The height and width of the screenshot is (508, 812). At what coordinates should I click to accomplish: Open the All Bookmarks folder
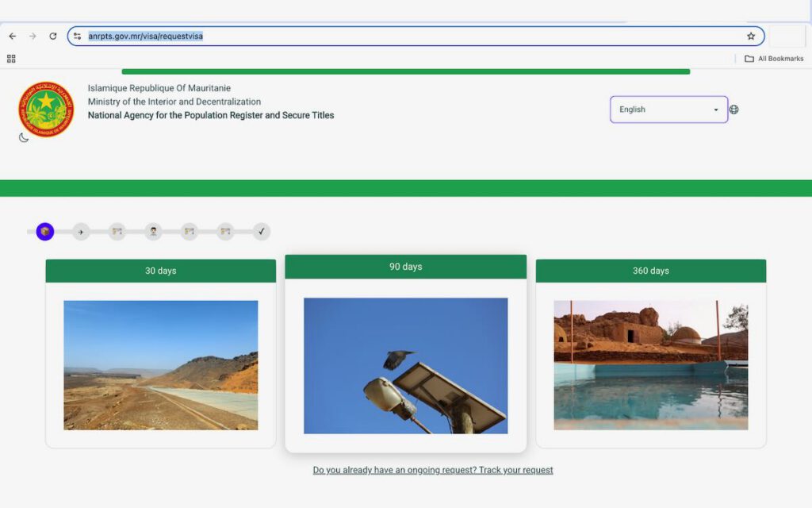774,59
